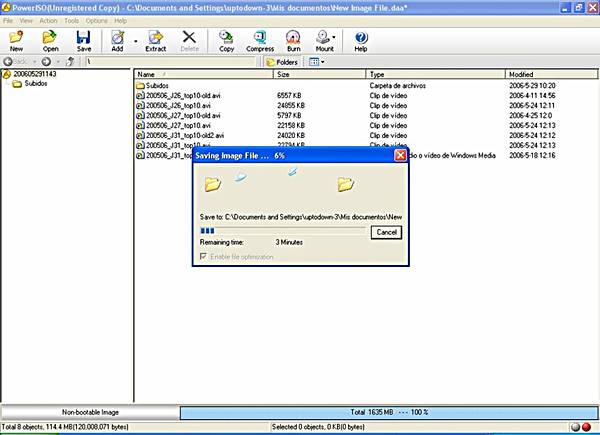The image size is (600, 435).
Task: Click Cancel in the saving dialog
Action: pyautogui.click(x=386, y=232)
